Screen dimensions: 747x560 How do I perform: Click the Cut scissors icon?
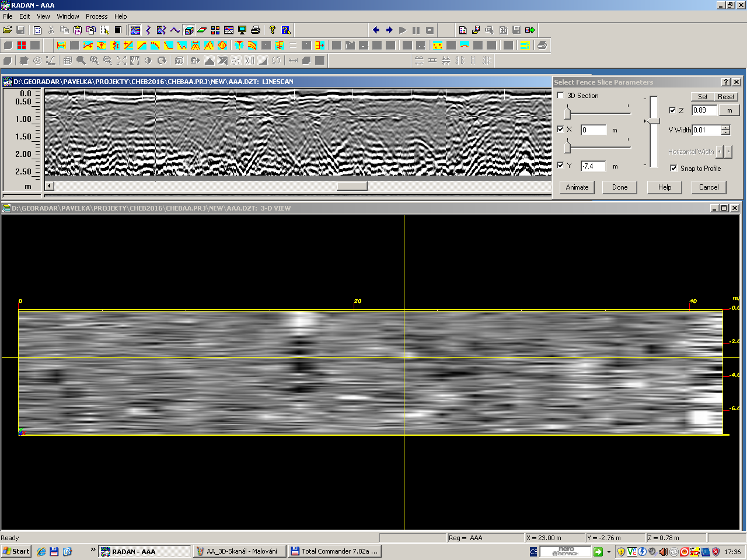51,30
